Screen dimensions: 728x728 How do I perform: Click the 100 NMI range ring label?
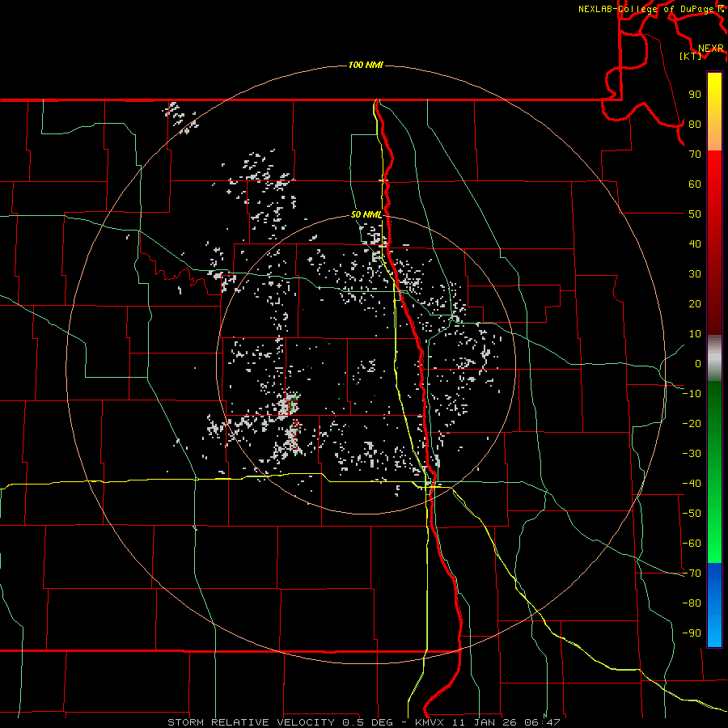click(366, 65)
